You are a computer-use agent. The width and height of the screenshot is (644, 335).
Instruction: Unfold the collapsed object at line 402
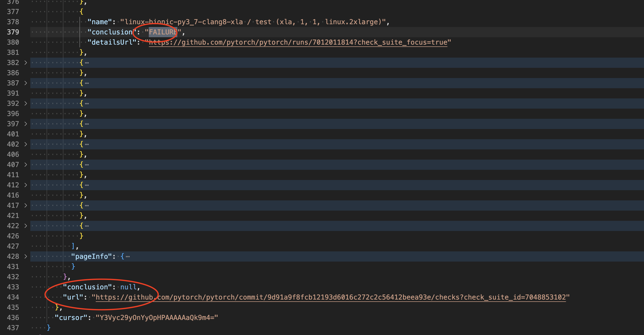pyautogui.click(x=25, y=144)
